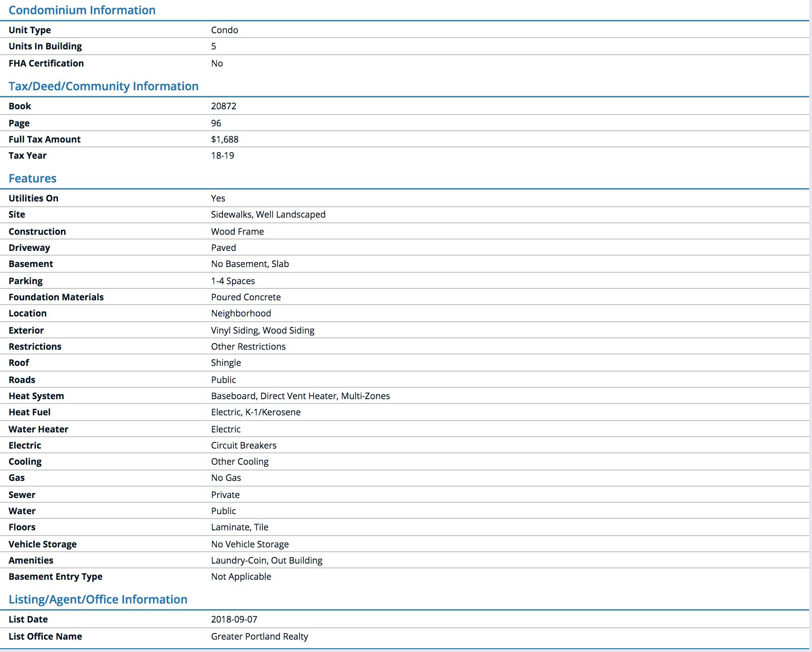Click the Other Cooling value

tap(240, 461)
